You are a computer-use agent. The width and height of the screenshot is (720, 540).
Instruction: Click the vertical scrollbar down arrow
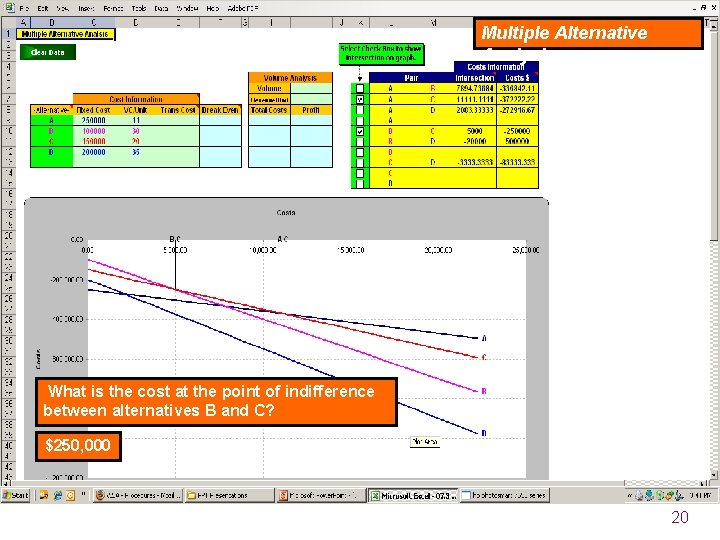[714, 475]
